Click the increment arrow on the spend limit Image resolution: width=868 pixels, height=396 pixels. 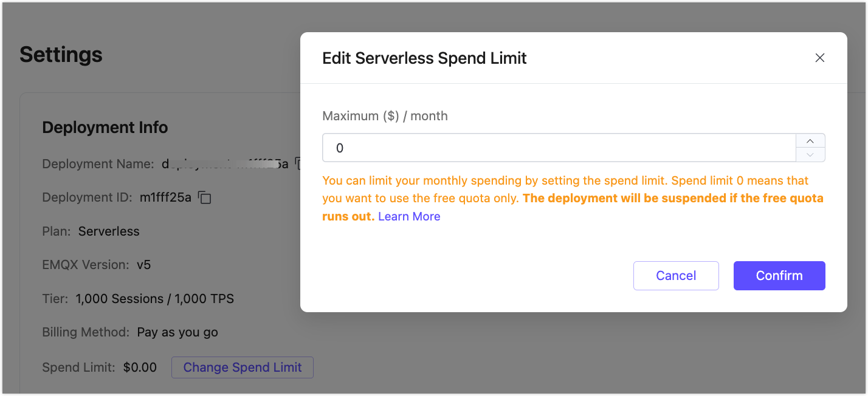pos(810,140)
